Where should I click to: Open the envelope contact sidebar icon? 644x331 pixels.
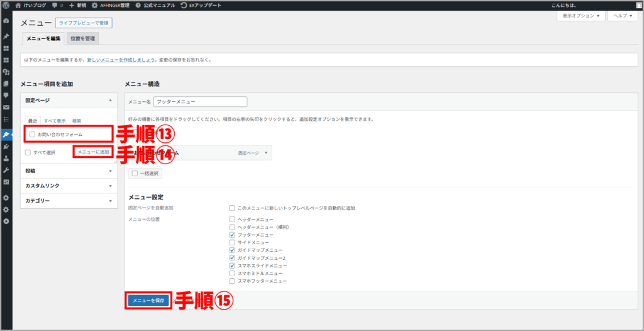(x=6, y=107)
